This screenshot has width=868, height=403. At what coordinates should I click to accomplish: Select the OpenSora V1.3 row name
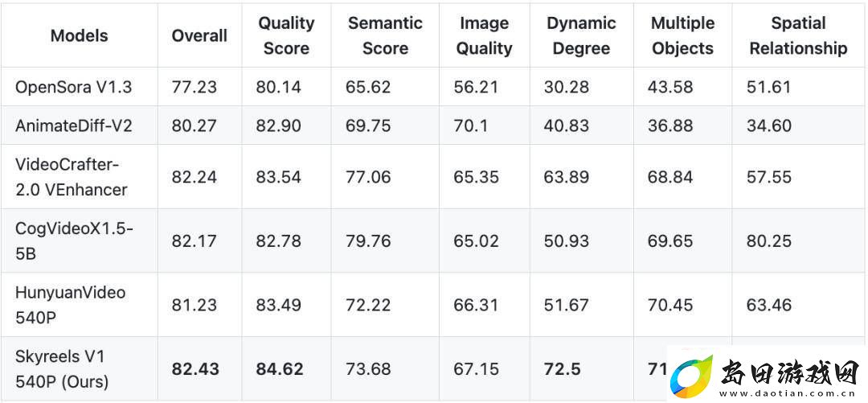74,87
